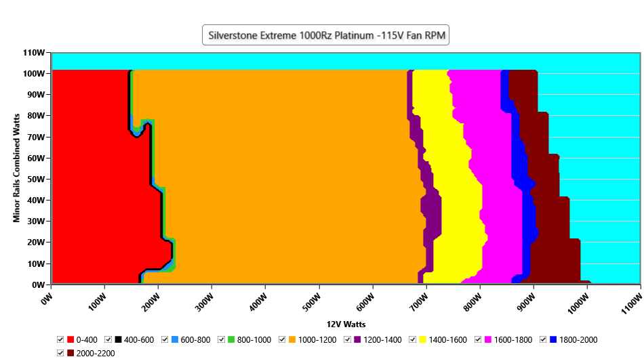Uncheck the 1600-1800 legend checkbox
The image size is (644, 359).
[478, 340]
